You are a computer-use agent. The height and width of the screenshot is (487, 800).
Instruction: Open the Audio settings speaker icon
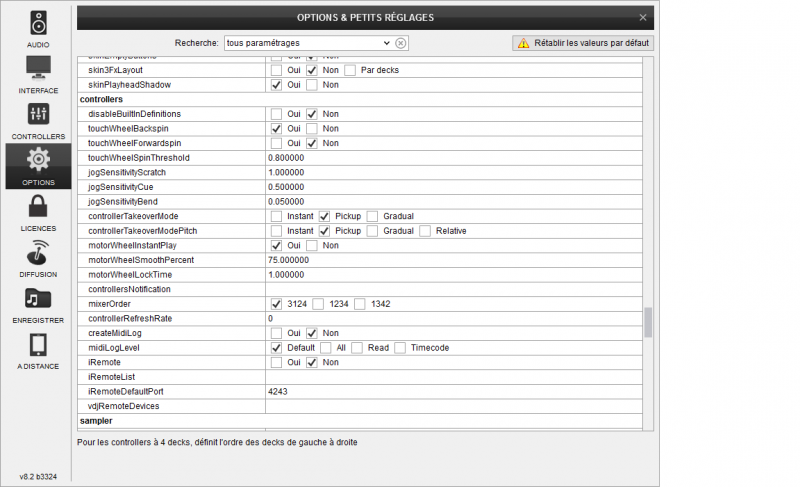38,23
